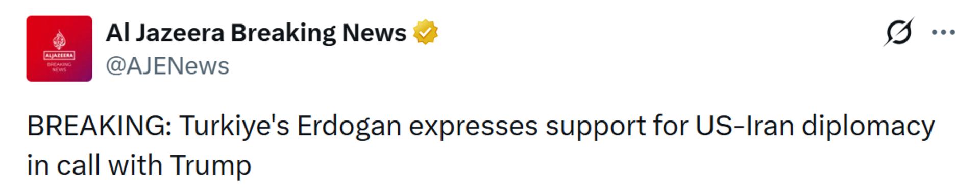Click the ALJAZEERA wordmark inside the avatar
This screenshot has height=193, width=980.
coord(59,55)
